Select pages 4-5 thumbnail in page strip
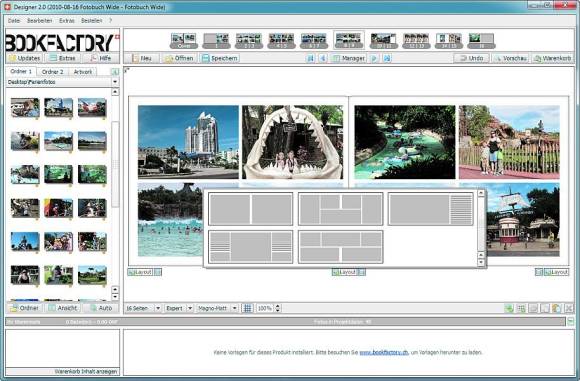 281,40
